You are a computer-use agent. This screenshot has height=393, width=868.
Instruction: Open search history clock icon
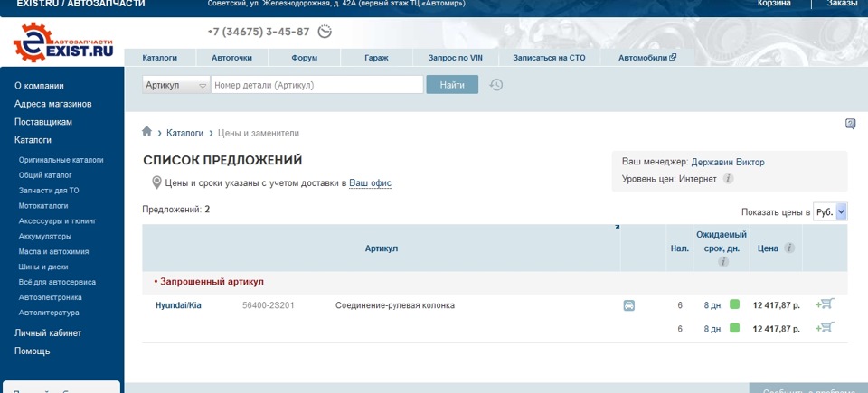(x=496, y=85)
